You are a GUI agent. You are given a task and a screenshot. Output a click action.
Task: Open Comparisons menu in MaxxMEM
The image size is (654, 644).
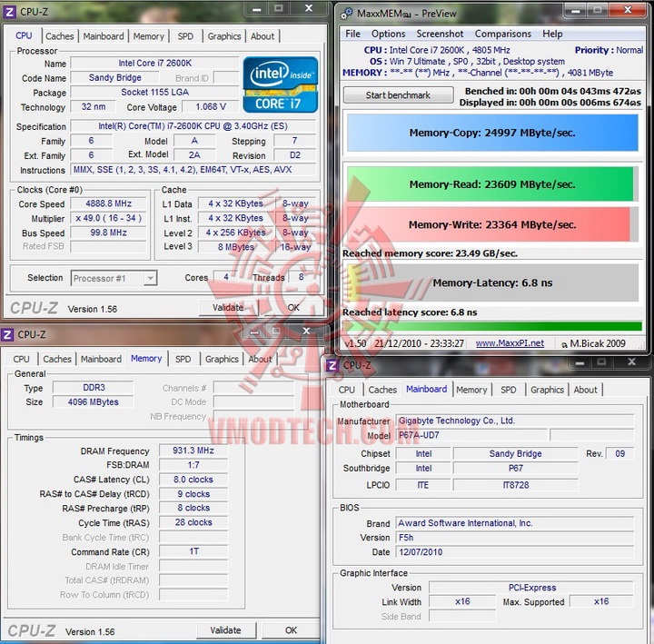click(503, 34)
